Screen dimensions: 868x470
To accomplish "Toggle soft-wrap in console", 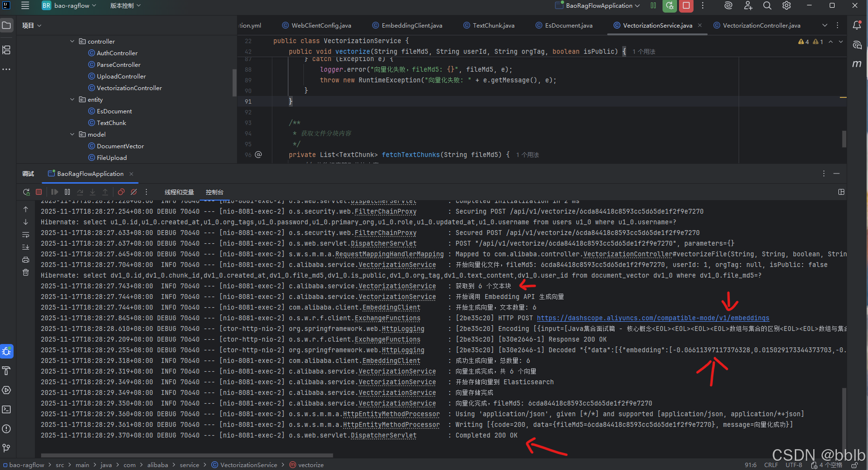I will pyautogui.click(x=26, y=235).
